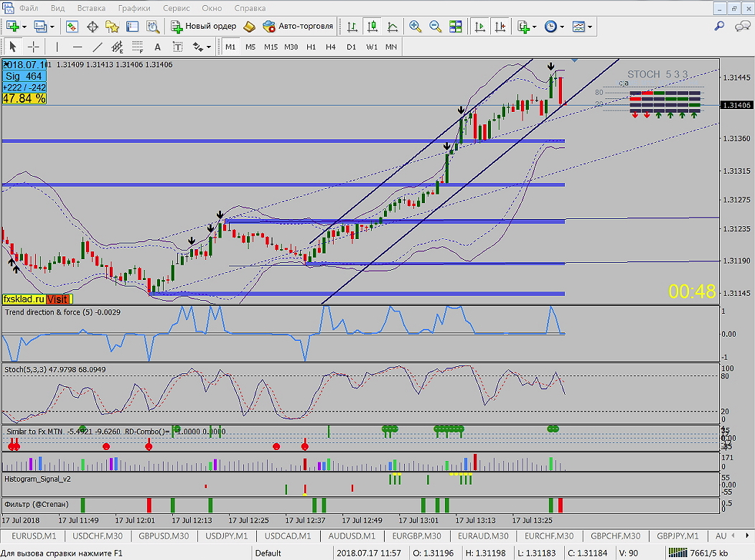Expand the profiles dropdown arrow
Image resolution: width=755 pixels, height=560 pixels.
(52, 27)
